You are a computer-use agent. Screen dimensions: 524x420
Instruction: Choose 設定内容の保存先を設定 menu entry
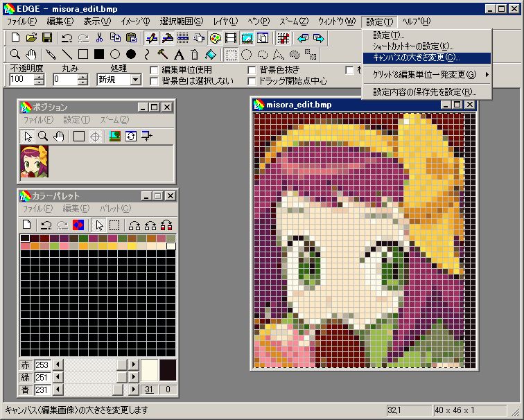click(427, 91)
